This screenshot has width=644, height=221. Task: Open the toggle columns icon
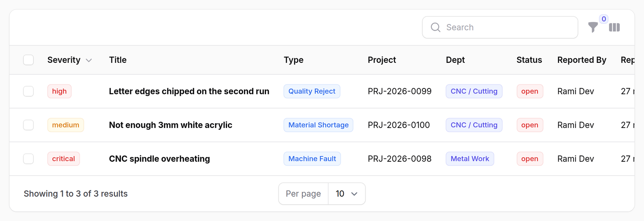(x=614, y=27)
